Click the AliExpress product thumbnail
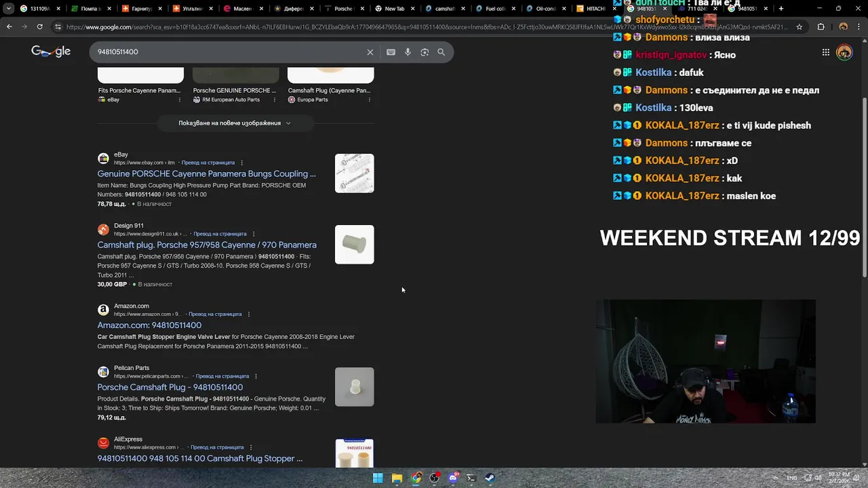This screenshot has width=868, height=488. (x=354, y=453)
